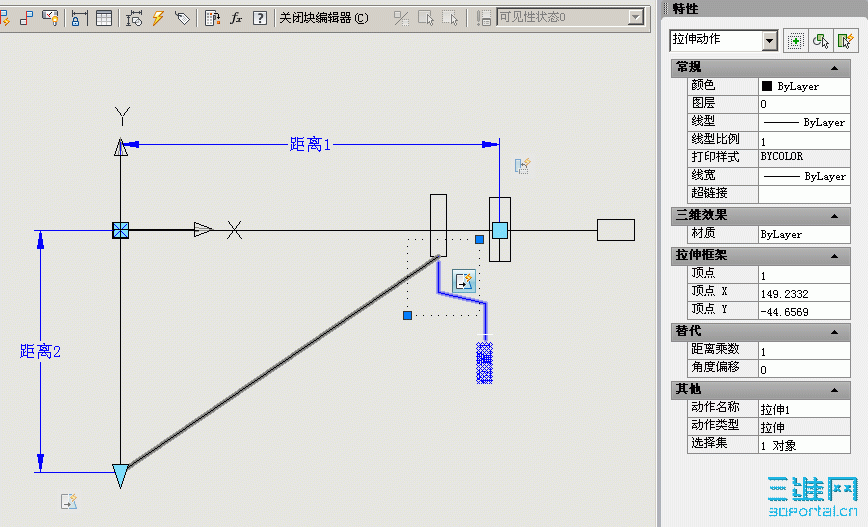868x527 pixels.
Task: Click the 线宽 ByLayer value
Action: tap(804, 176)
